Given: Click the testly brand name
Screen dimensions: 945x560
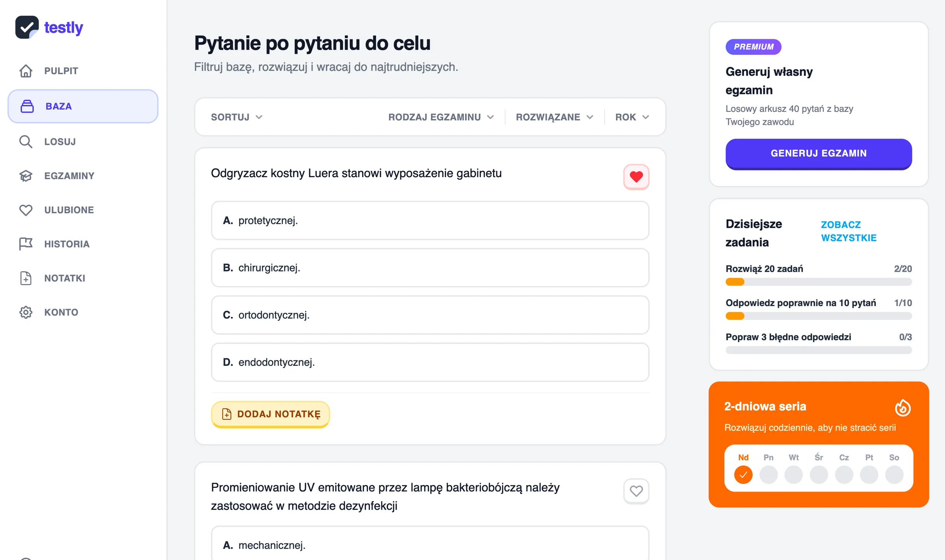Looking at the screenshot, I should tap(64, 27).
